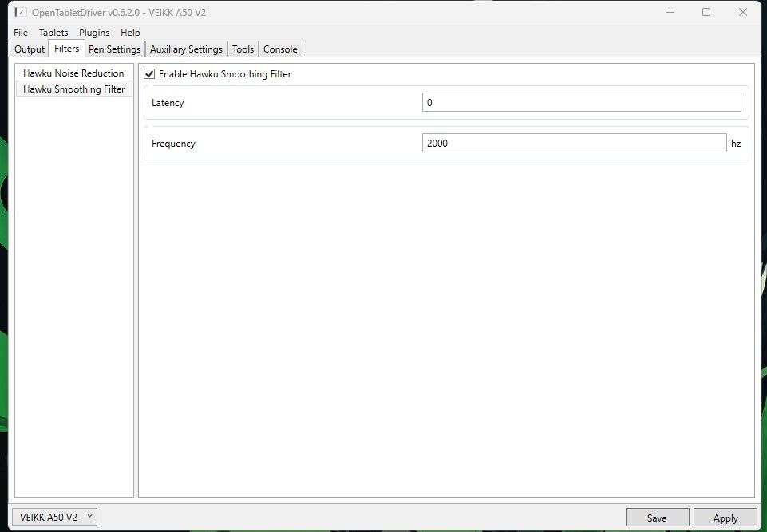The height and width of the screenshot is (532, 767).
Task: Open the Console tab
Action: pyautogui.click(x=280, y=49)
